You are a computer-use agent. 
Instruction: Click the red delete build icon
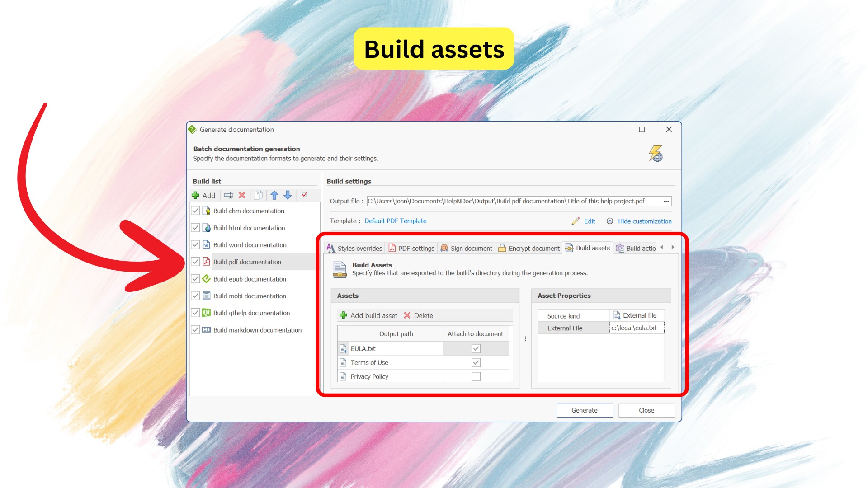242,195
